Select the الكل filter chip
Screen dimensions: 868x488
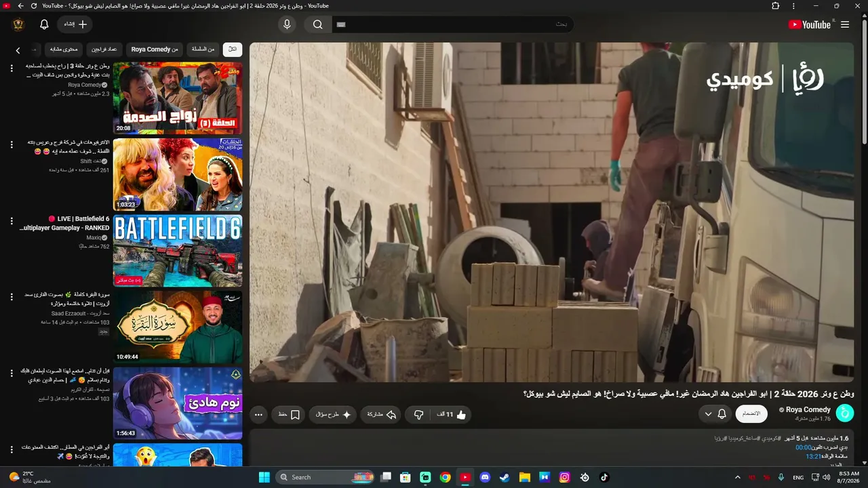coord(233,49)
